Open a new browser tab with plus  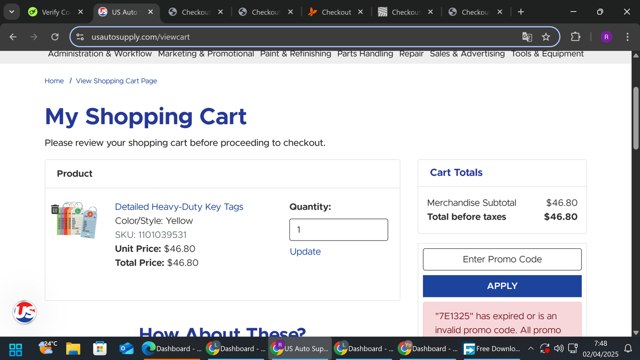pyautogui.click(x=520, y=12)
